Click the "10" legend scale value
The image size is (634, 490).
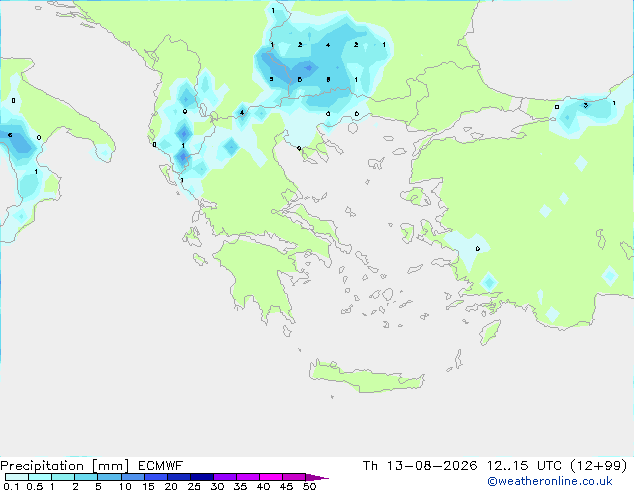(125, 486)
